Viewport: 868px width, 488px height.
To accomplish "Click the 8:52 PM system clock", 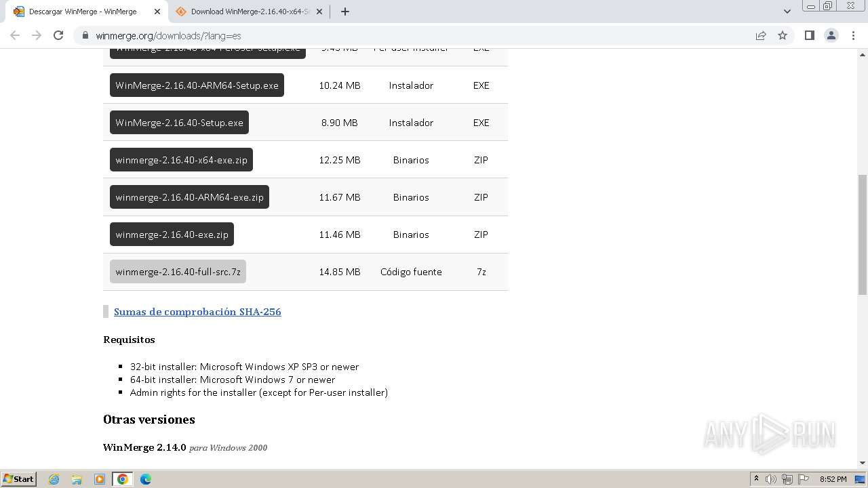I will [x=833, y=479].
